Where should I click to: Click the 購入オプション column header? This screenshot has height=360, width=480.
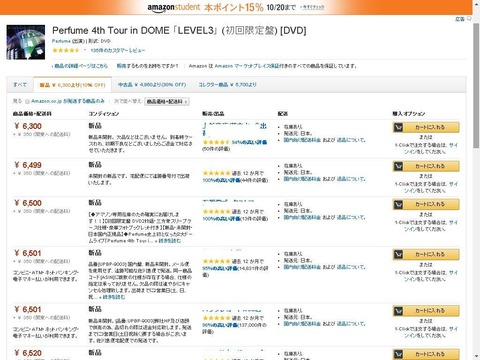pyautogui.click(x=409, y=114)
